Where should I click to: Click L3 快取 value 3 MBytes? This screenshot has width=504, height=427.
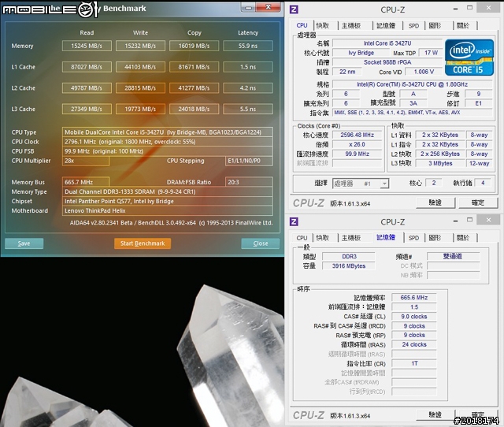[x=440, y=163]
